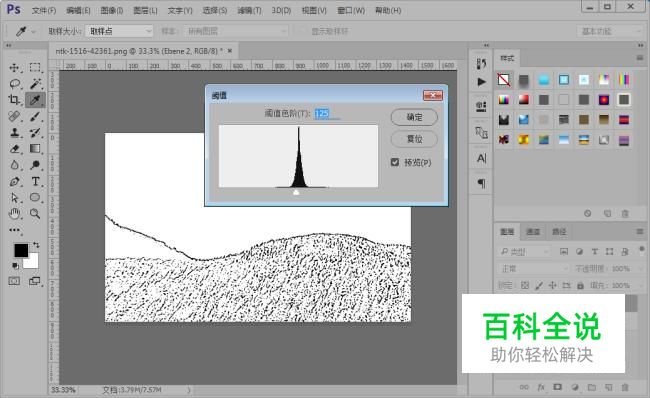Select the Magic Wand tool

point(35,84)
